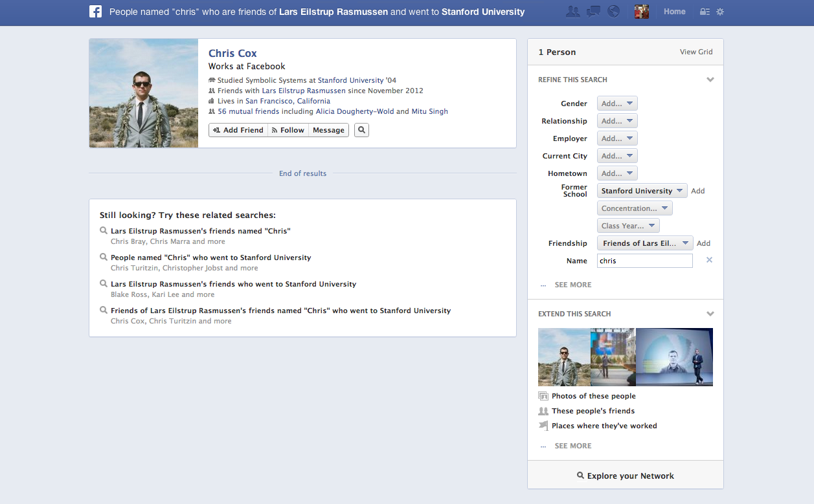Viewport: 814px width, 504px height.
Task: Clear the Name filter with X
Action: (x=709, y=260)
